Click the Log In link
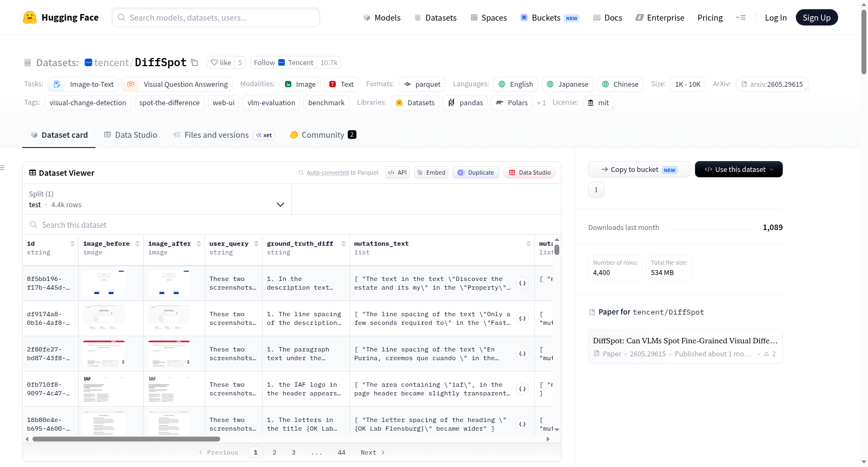The height and width of the screenshot is (467, 868). (x=776, y=17)
